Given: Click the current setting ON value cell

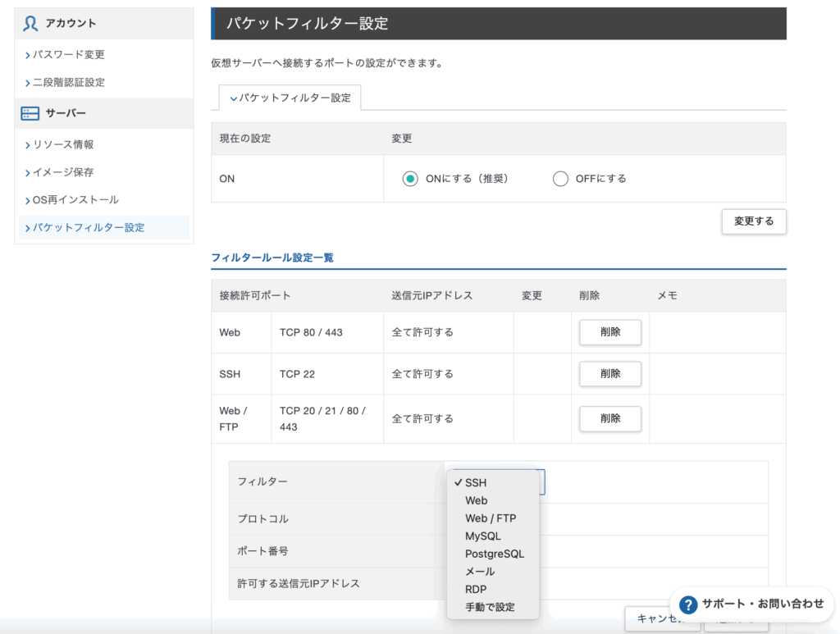Looking at the screenshot, I should (x=297, y=179).
